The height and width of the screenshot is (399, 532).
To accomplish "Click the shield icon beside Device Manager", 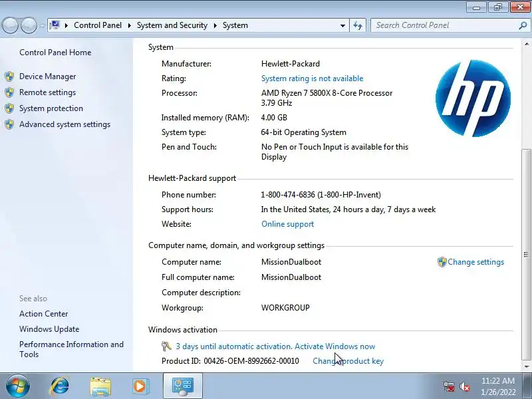I will click(x=9, y=76).
